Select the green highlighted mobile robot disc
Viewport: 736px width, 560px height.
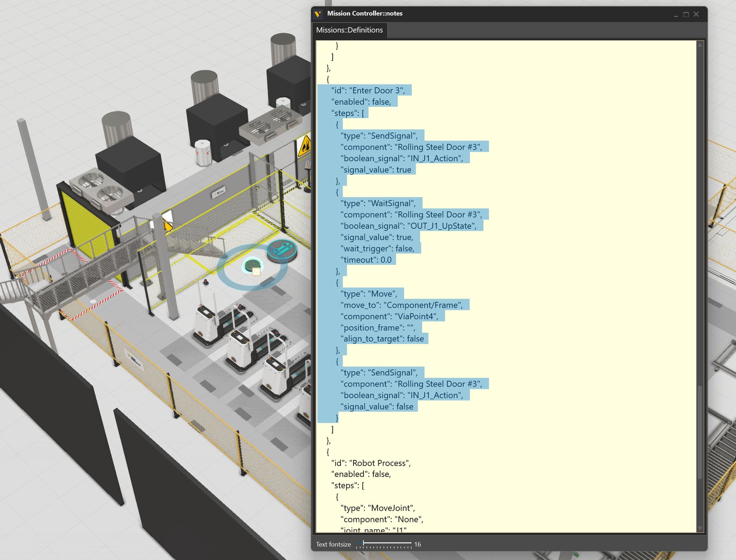(x=252, y=264)
